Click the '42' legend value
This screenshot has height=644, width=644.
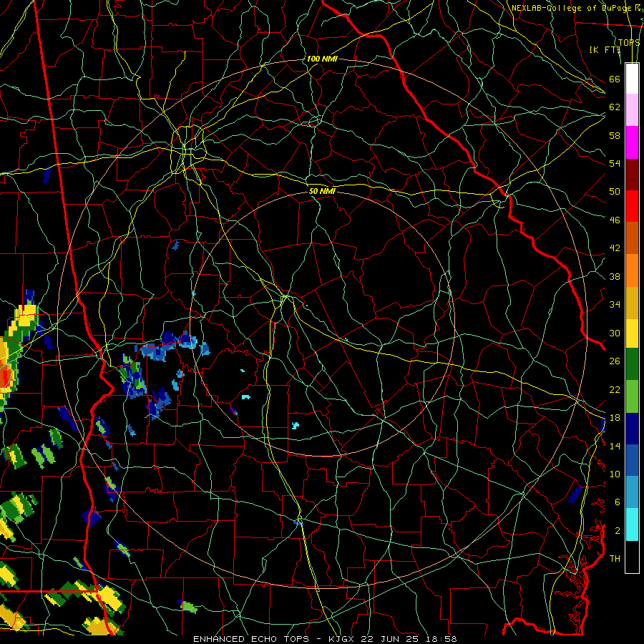pyautogui.click(x=615, y=248)
